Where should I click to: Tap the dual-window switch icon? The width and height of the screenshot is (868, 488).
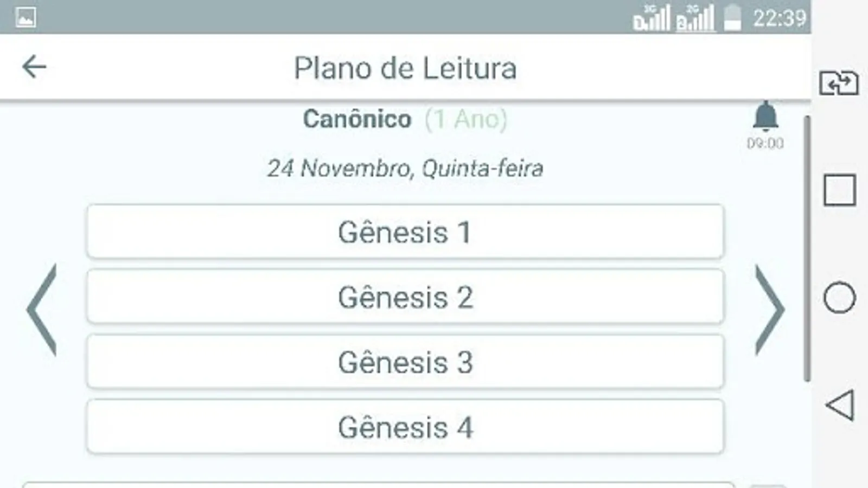pyautogui.click(x=839, y=84)
